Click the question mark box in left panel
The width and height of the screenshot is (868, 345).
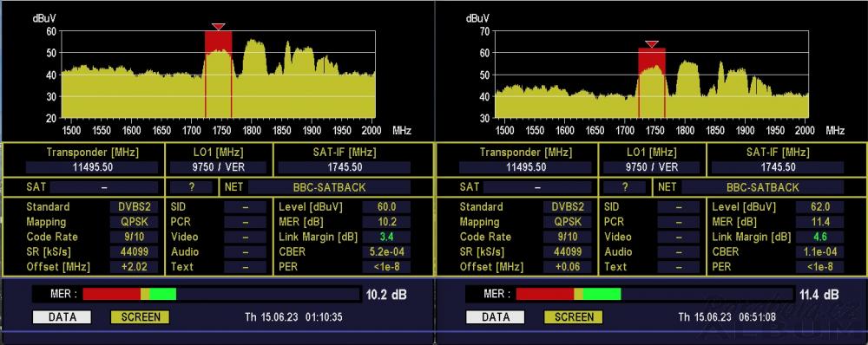(191, 187)
